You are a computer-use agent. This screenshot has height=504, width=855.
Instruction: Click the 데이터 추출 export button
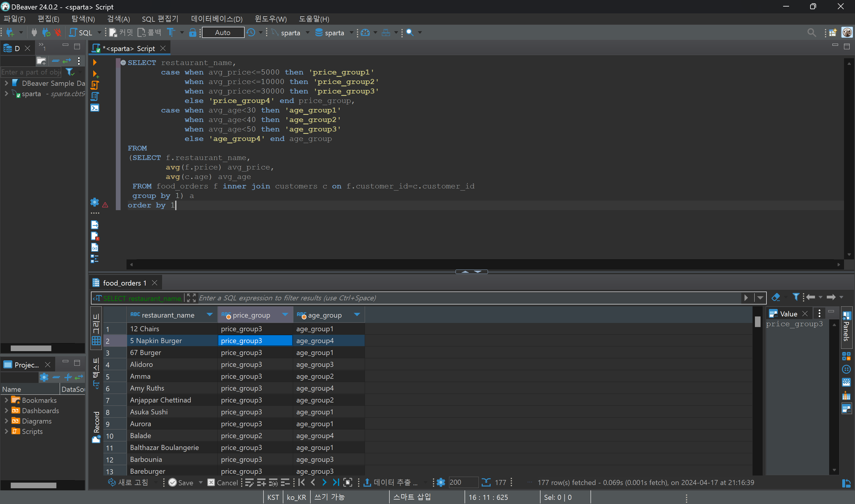coord(391,482)
